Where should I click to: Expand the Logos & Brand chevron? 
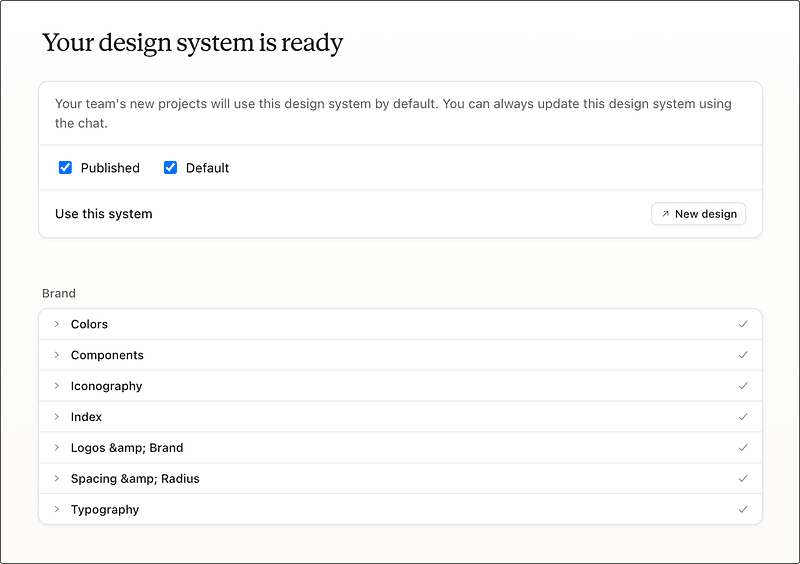(57, 448)
